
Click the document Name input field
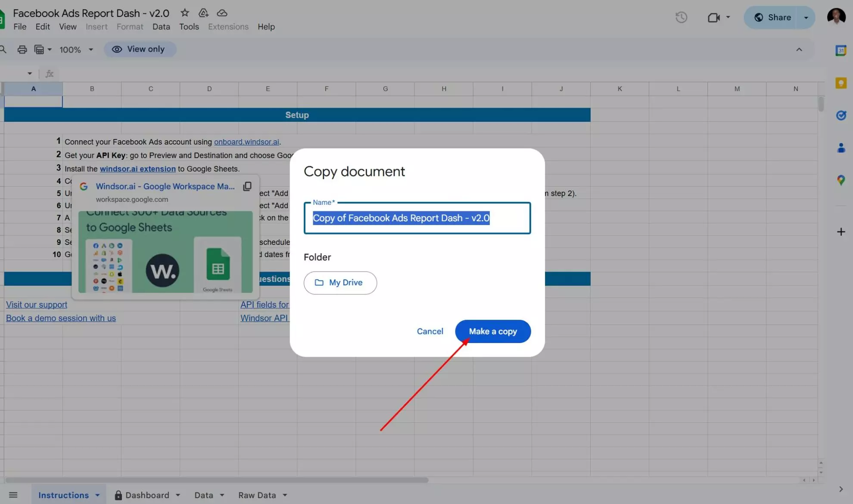coord(417,218)
